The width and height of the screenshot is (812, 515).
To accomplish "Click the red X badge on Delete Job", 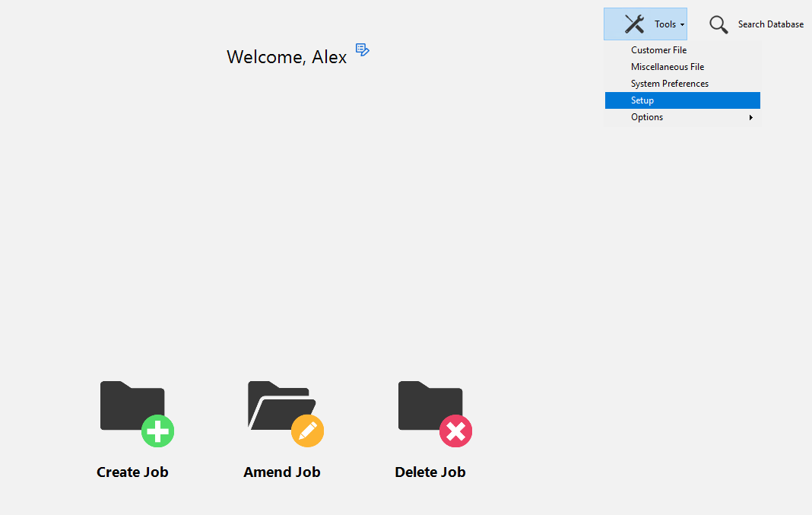I will [455, 432].
